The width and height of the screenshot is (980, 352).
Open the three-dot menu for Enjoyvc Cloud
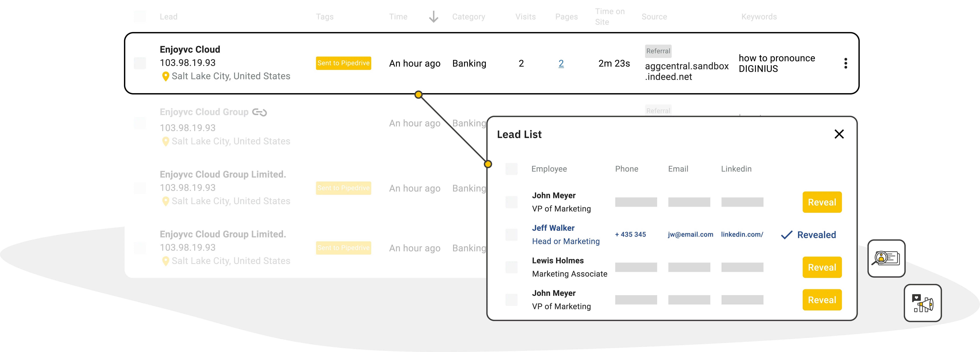click(x=845, y=63)
